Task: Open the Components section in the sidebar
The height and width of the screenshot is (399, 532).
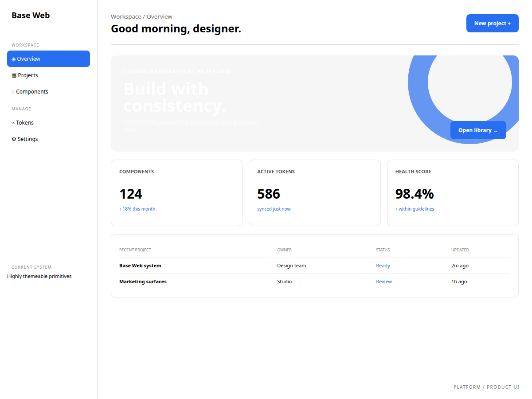Action: pyautogui.click(x=48, y=91)
